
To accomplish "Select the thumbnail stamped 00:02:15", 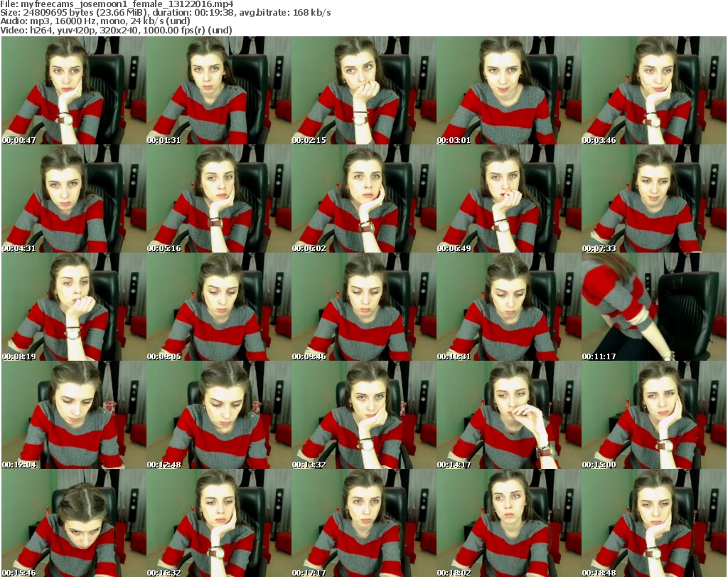I will pos(363,90).
